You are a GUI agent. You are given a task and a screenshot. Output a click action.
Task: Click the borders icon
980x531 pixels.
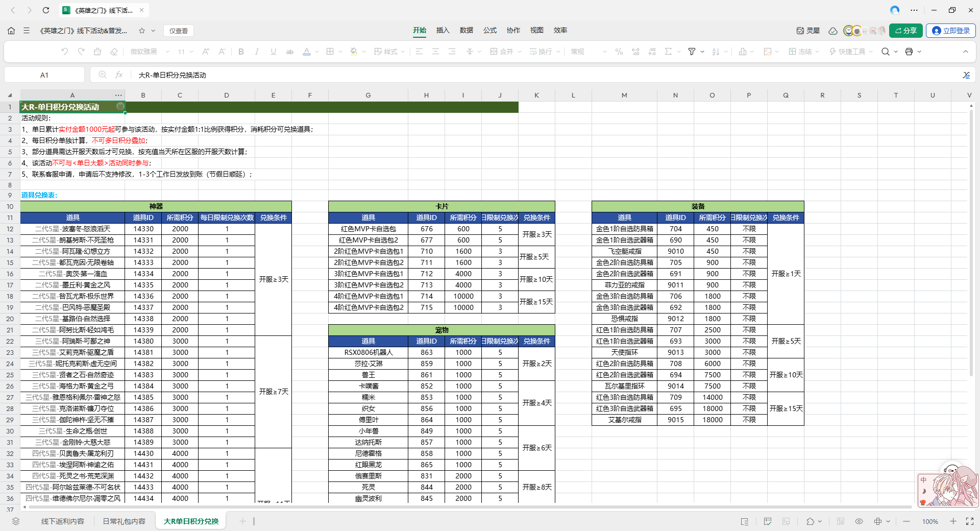[x=330, y=52]
